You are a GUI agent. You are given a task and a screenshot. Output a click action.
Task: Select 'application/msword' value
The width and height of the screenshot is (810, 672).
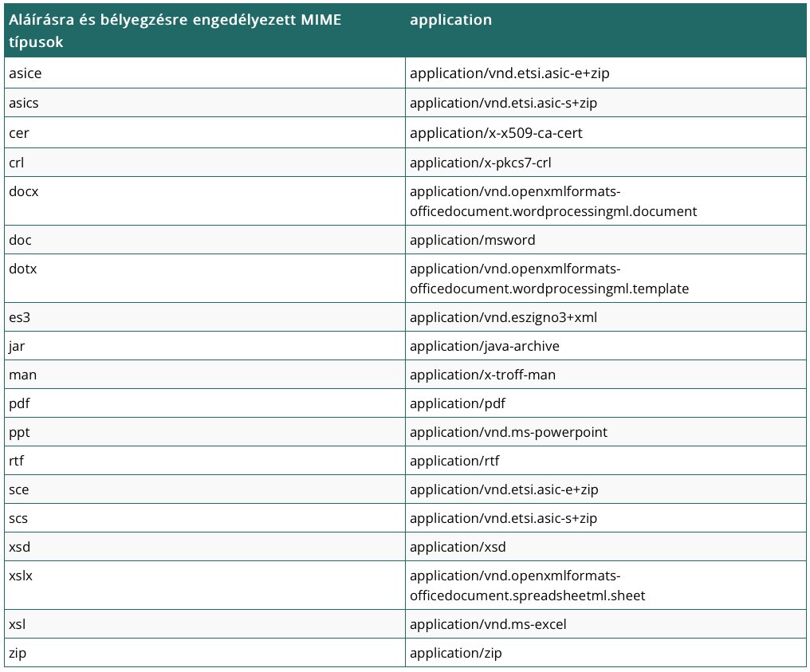coord(472,240)
